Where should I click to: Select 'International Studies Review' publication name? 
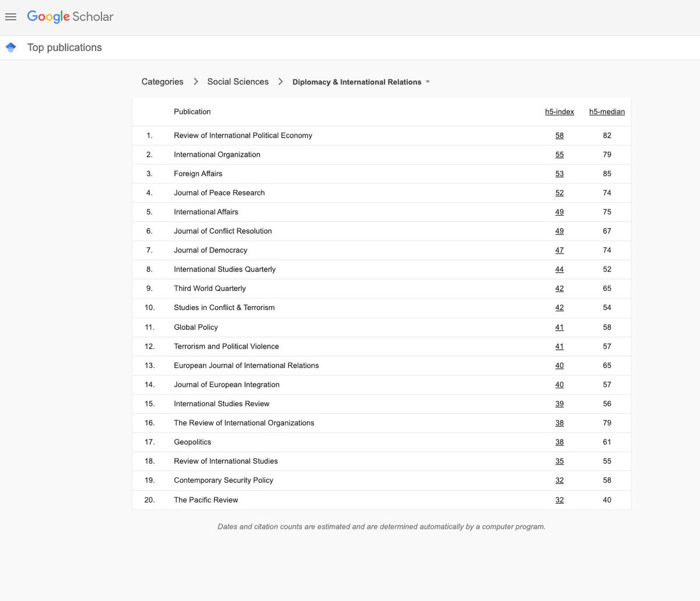point(222,404)
